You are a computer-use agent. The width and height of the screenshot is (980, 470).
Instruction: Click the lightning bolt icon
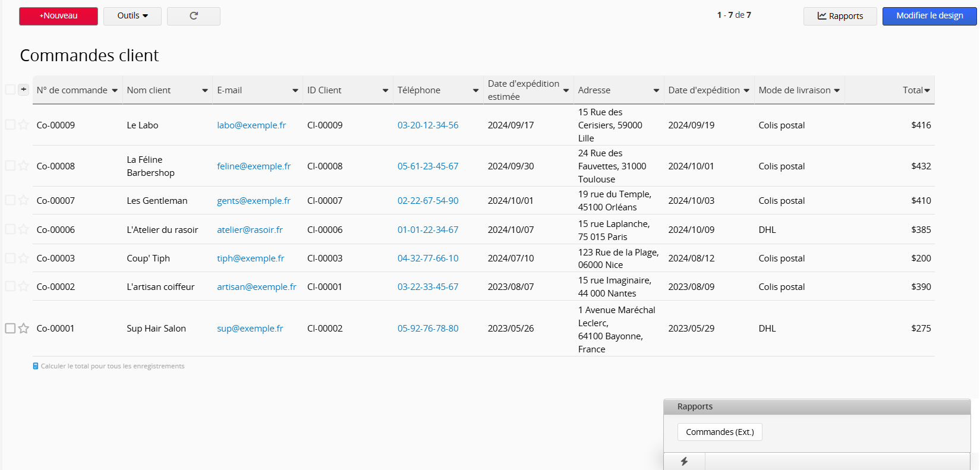coord(684,461)
